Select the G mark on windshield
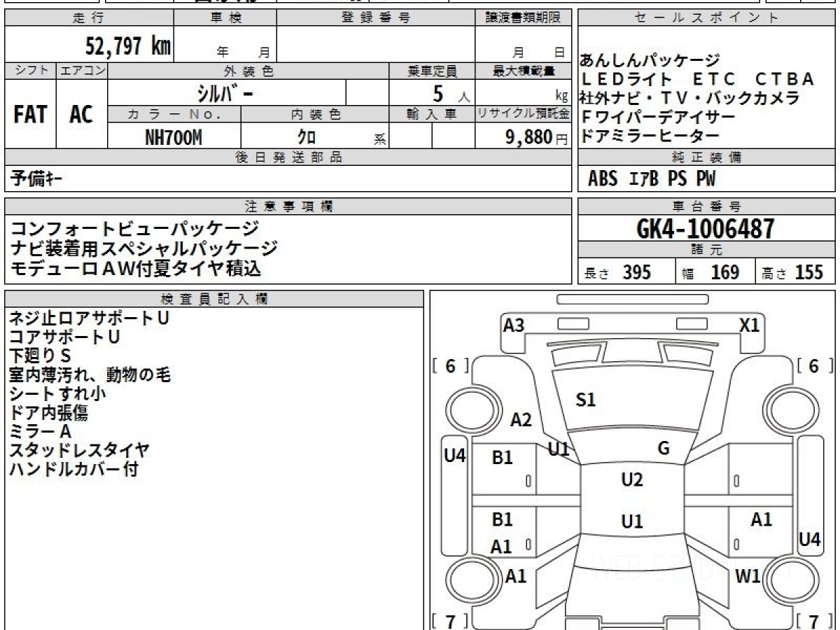Viewport: 840px width, 630px height. click(664, 449)
